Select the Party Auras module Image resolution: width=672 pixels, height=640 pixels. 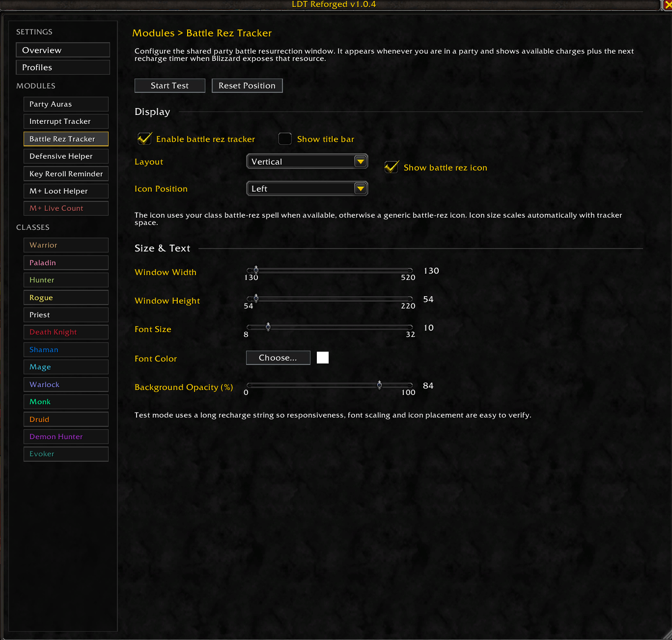coord(66,104)
